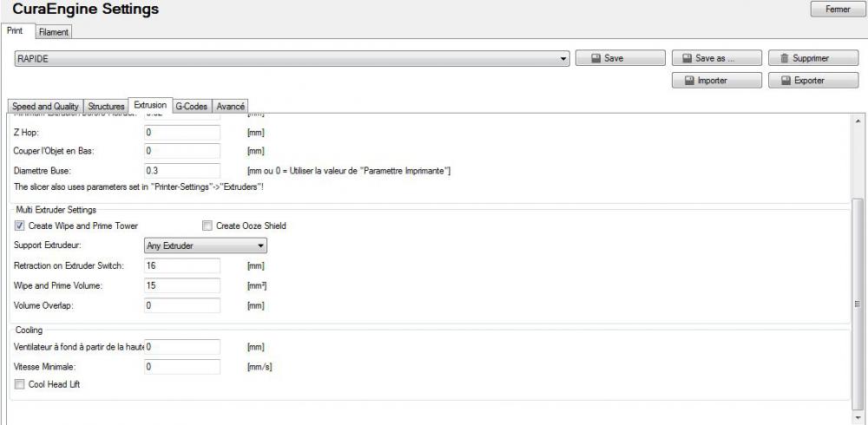Click Wipe and Prime Volume field
Screen dimensions: 868x425
point(182,285)
